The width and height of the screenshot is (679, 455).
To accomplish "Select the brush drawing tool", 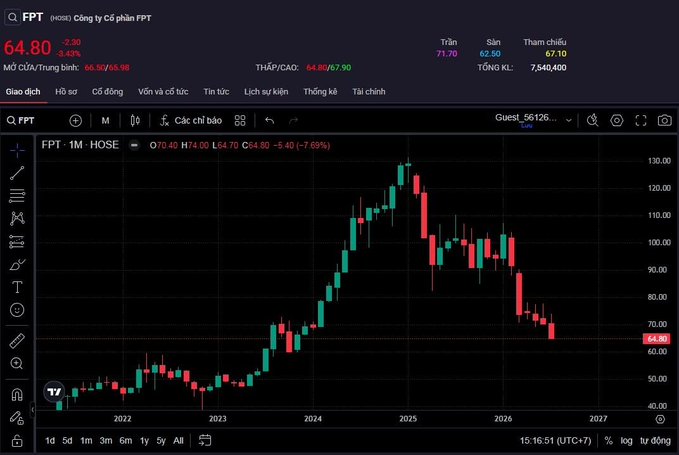I will (17, 265).
